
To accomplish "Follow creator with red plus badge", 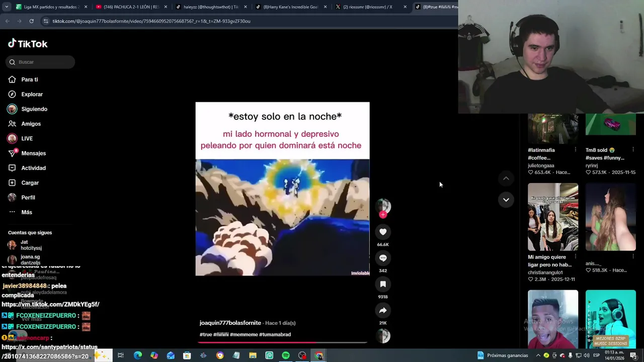I will coord(383,215).
